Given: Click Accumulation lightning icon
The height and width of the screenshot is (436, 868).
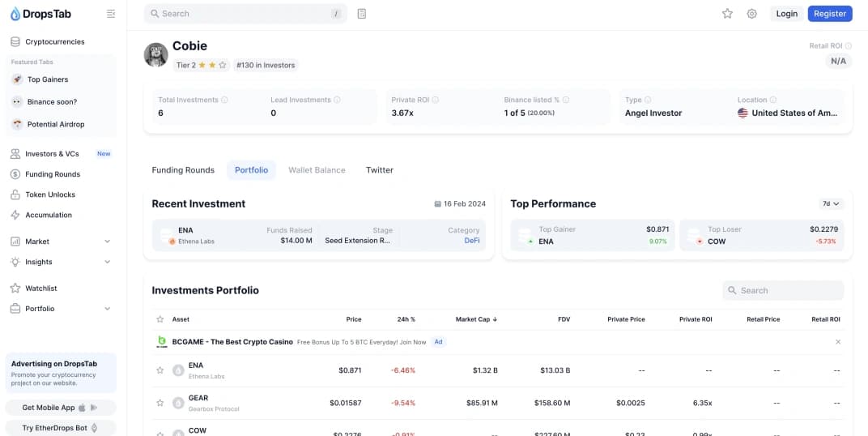Looking at the screenshot, I should point(15,215).
